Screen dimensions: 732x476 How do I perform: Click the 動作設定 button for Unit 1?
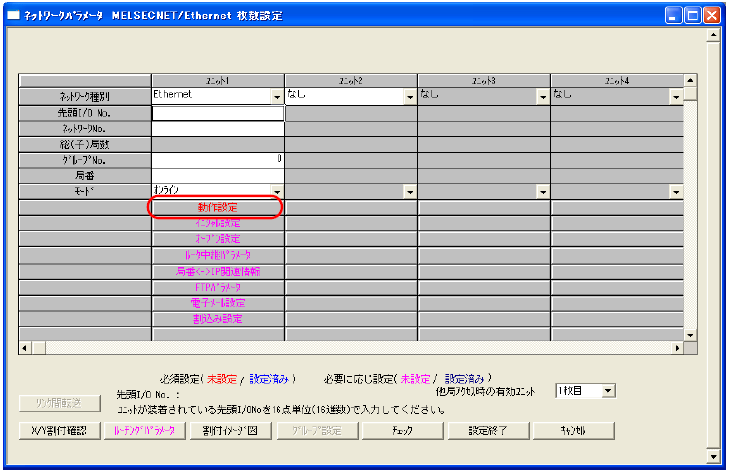(217, 207)
